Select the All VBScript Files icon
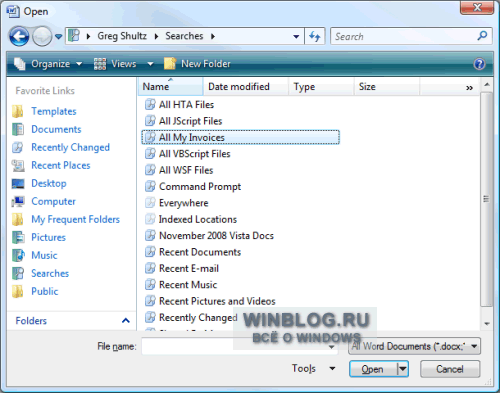 coord(150,153)
